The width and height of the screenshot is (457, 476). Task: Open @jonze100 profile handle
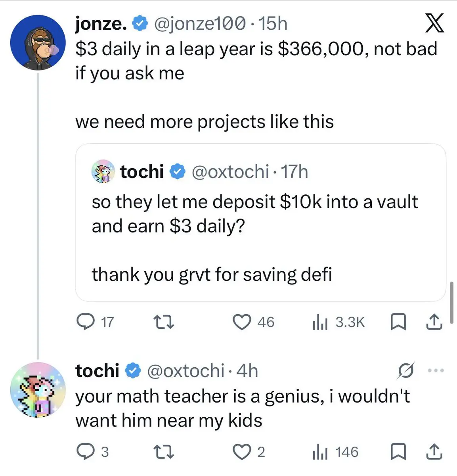pos(199,24)
